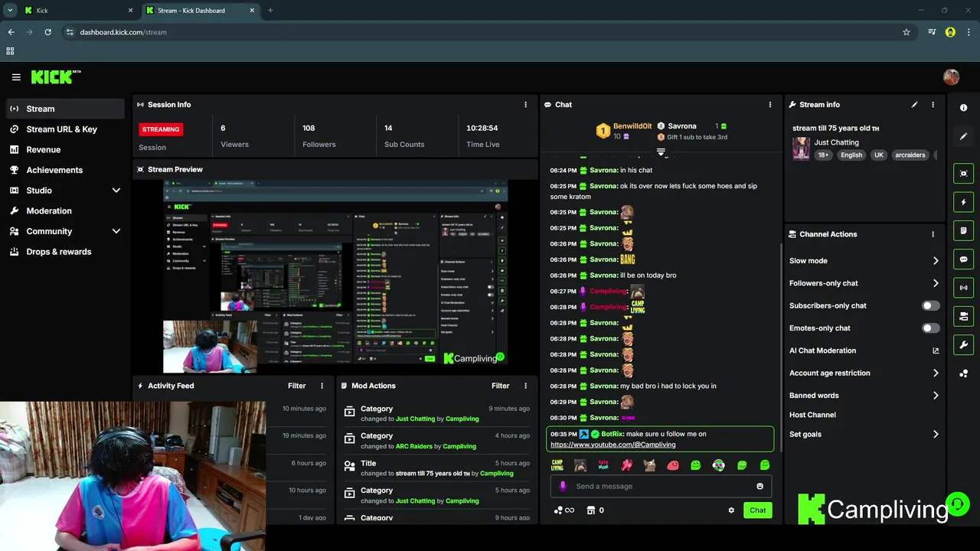Expand Set goals settings
980x551 pixels.
(x=864, y=435)
